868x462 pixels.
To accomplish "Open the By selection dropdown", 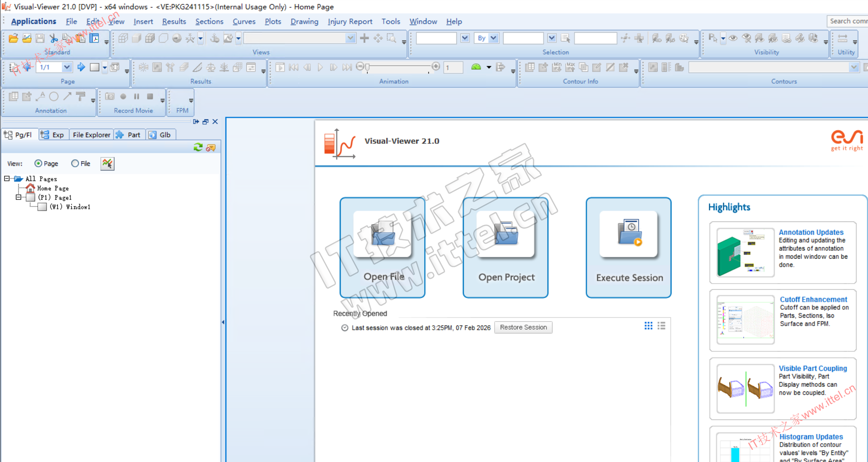I will tap(493, 38).
